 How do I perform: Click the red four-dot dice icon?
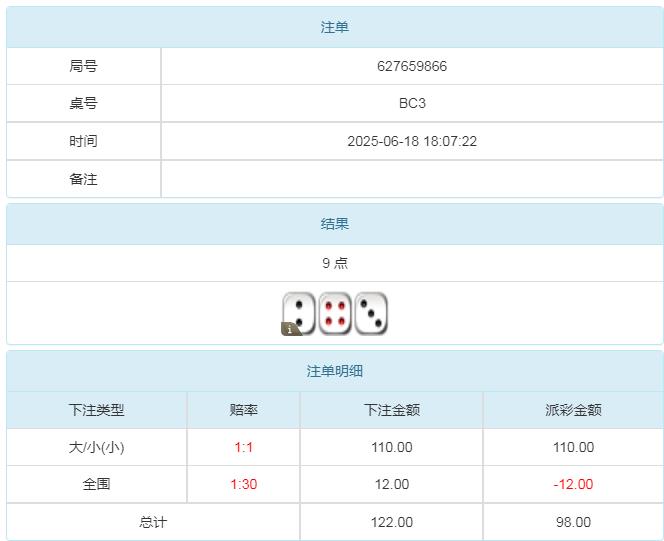(335, 313)
